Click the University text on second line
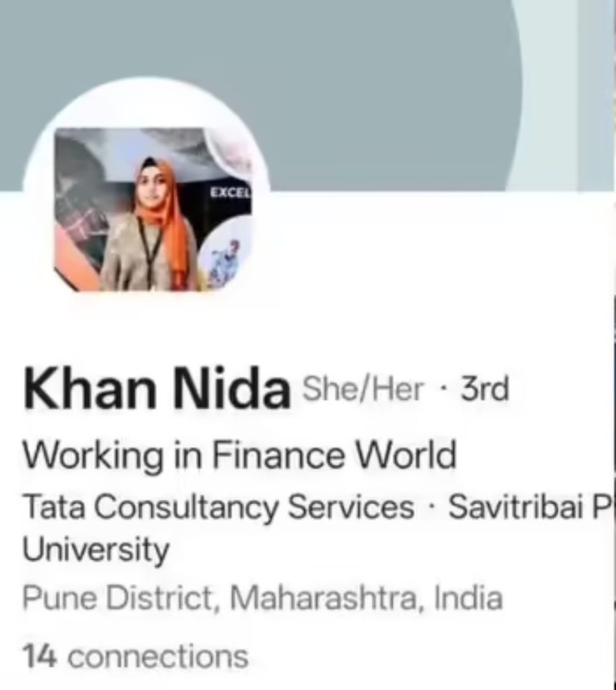 (x=96, y=550)
